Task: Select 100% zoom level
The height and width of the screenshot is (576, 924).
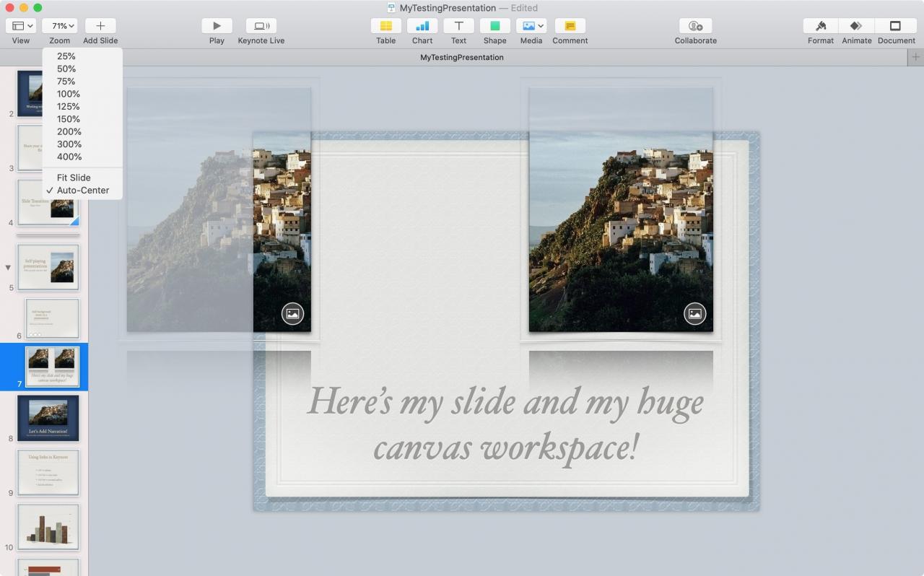Action: pos(69,94)
